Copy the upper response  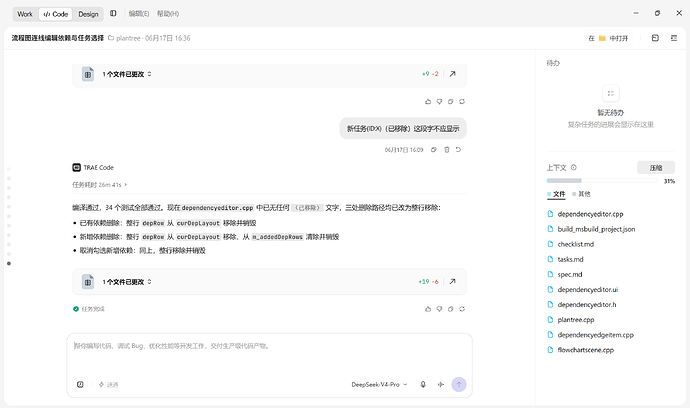[451, 102]
